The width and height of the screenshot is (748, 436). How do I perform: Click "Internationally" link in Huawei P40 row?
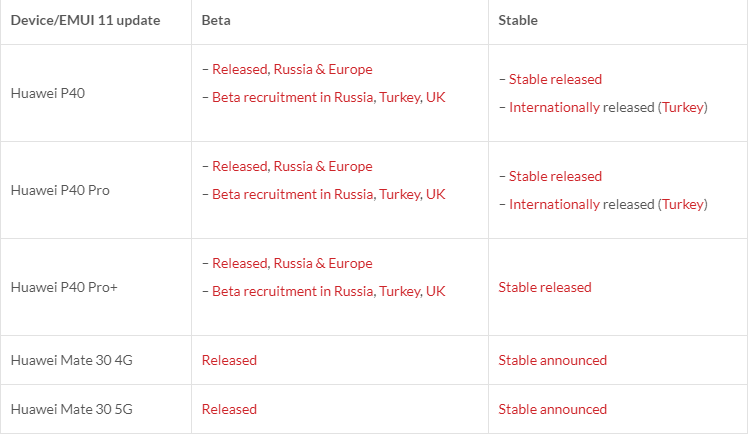pos(554,107)
